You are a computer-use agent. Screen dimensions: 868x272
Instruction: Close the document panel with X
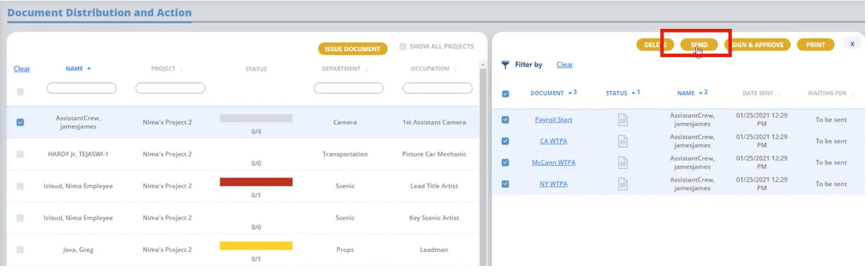click(852, 44)
